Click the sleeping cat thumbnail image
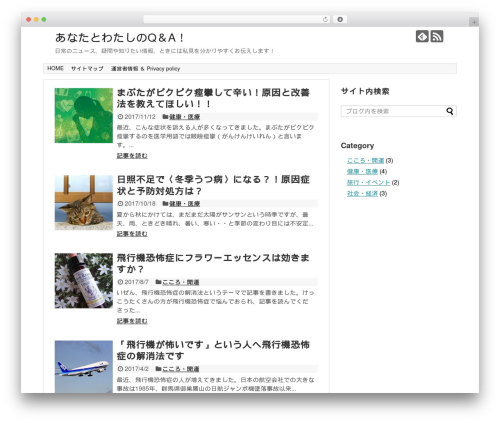This screenshot has width=500, height=423. [x=84, y=203]
